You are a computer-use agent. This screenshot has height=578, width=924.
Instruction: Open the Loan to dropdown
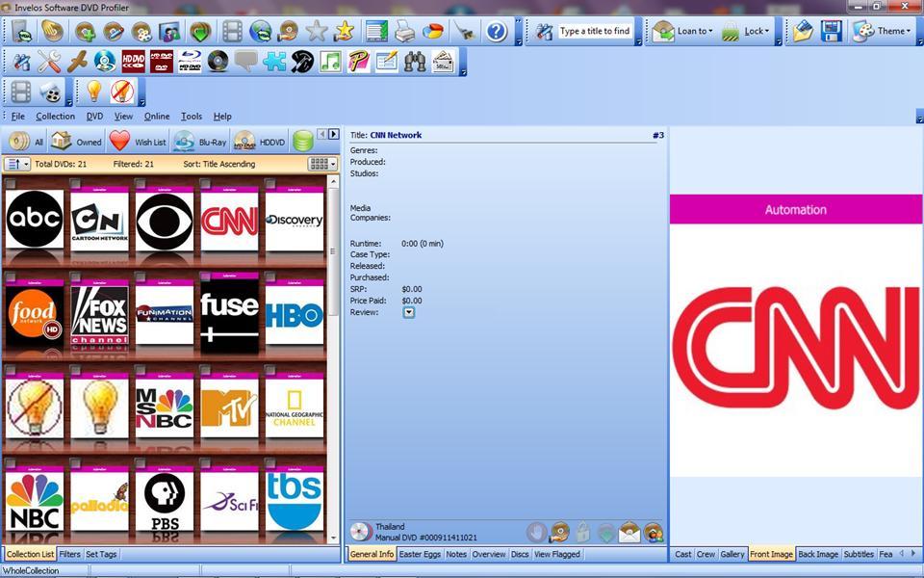point(683,31)
